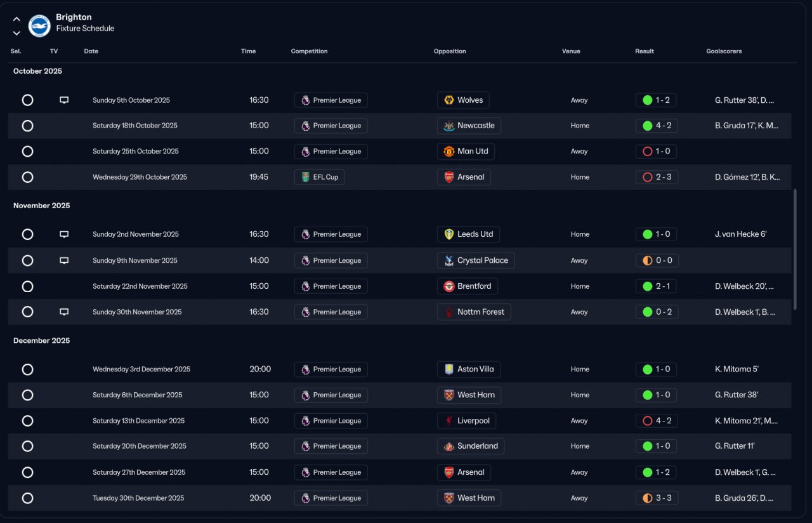Click the Wolves club badge
Image resolution: width=812 pixels, height=523 pixels.
(449, 100)
